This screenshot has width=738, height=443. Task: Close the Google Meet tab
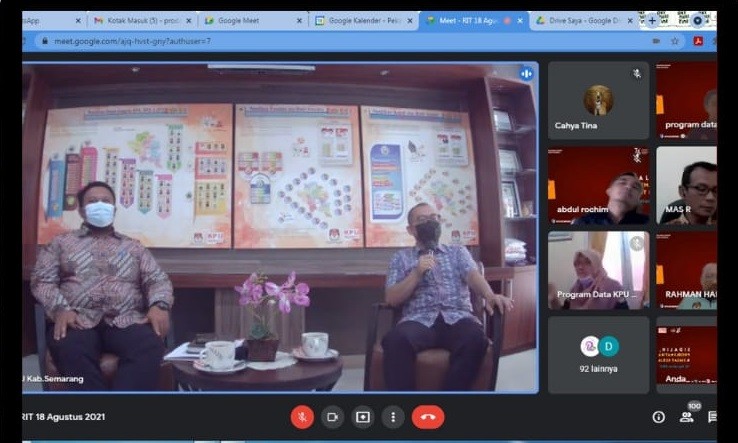click(x=298, y=20)
